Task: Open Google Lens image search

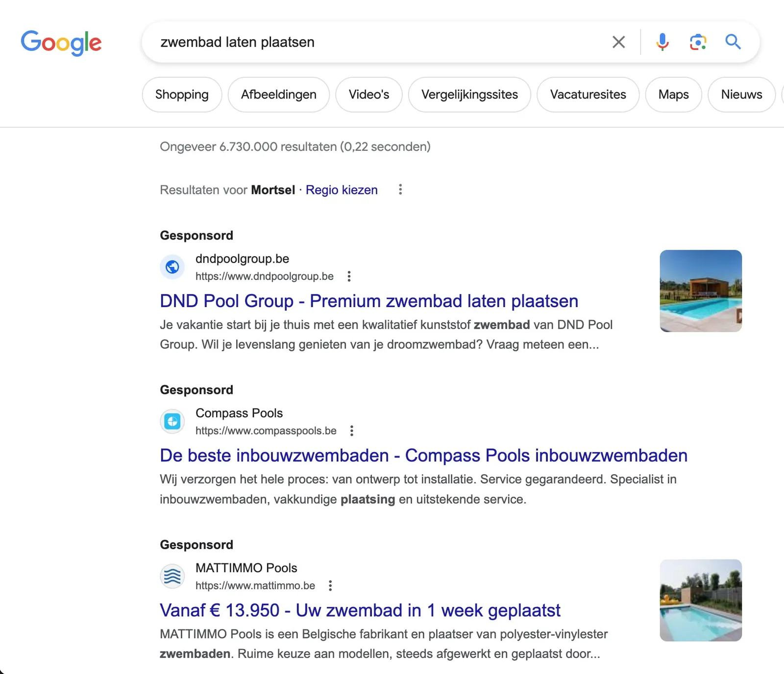Action: tap(698, 42)
